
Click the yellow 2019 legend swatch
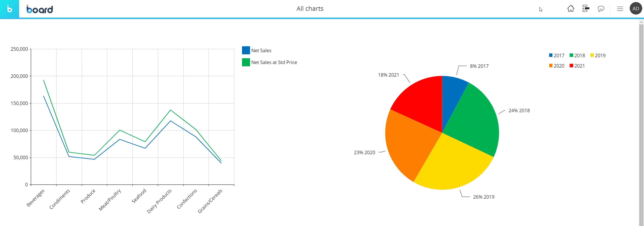tap(592, 55)
